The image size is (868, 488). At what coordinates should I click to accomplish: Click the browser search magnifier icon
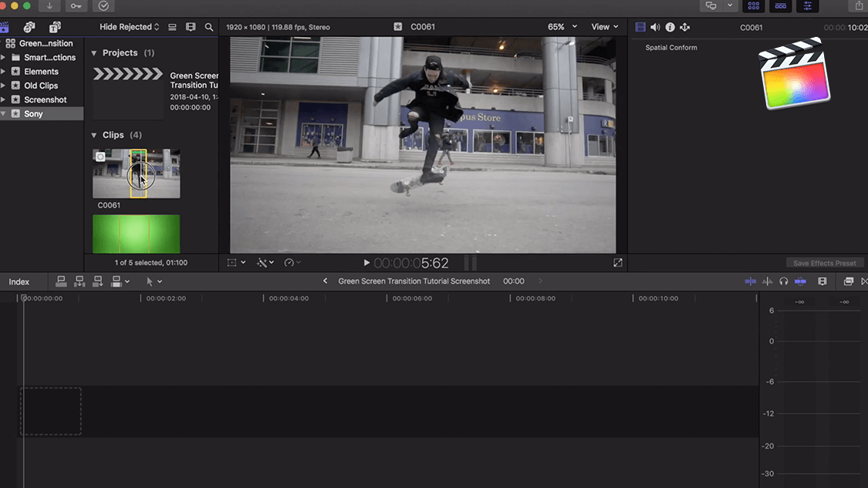click(x=209, y=27)
